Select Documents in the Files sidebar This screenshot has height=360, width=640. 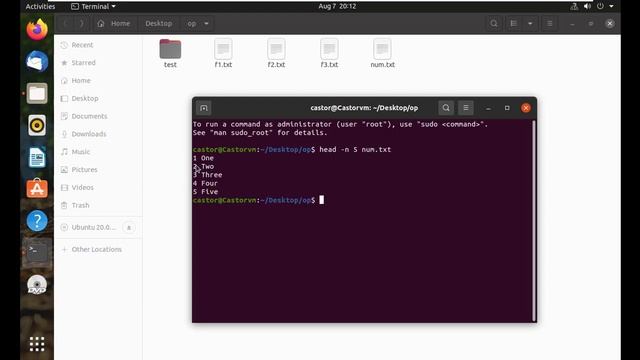pyautogui.click(x=98, y=116)
